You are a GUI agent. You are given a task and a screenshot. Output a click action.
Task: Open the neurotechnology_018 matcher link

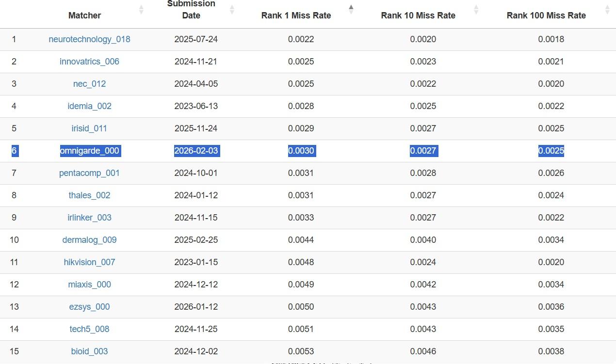tap(89, 39)
